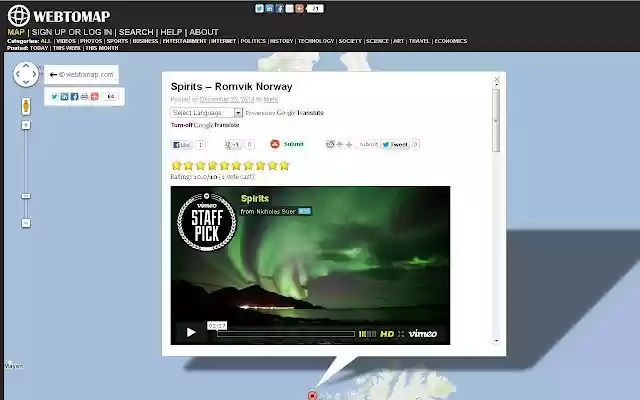This screenshot has width=640, height=400.
Task: Click the map pan navigation control
Action: click(x=26, y=74)
